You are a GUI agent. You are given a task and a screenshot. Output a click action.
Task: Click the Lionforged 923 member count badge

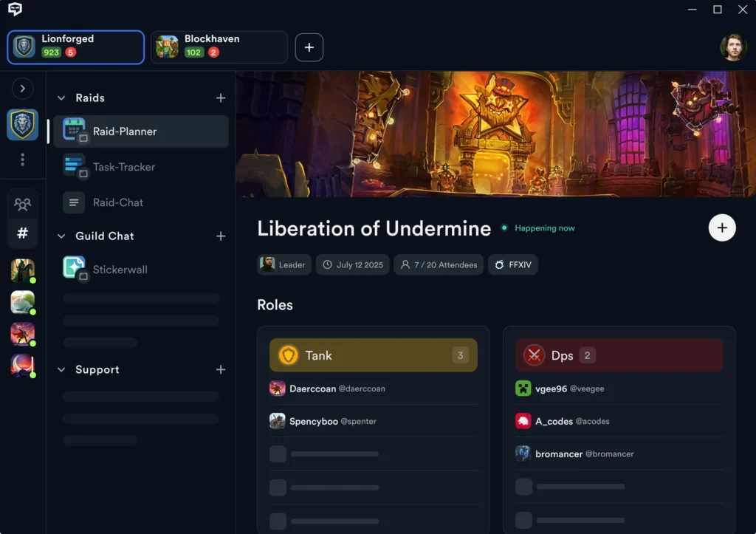click(51, 52)
